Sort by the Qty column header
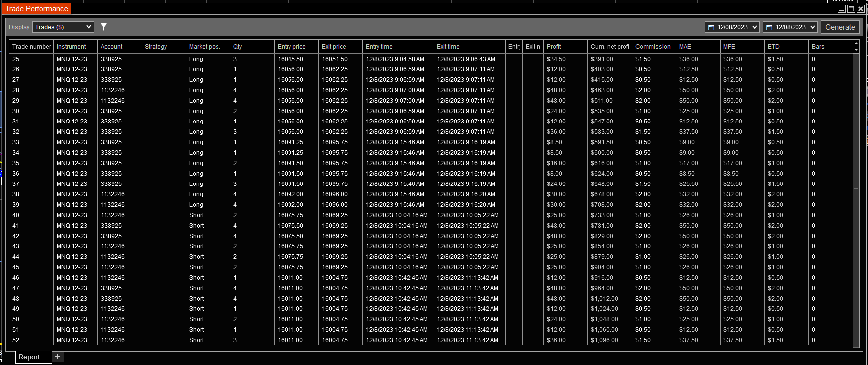 point(252,47)
